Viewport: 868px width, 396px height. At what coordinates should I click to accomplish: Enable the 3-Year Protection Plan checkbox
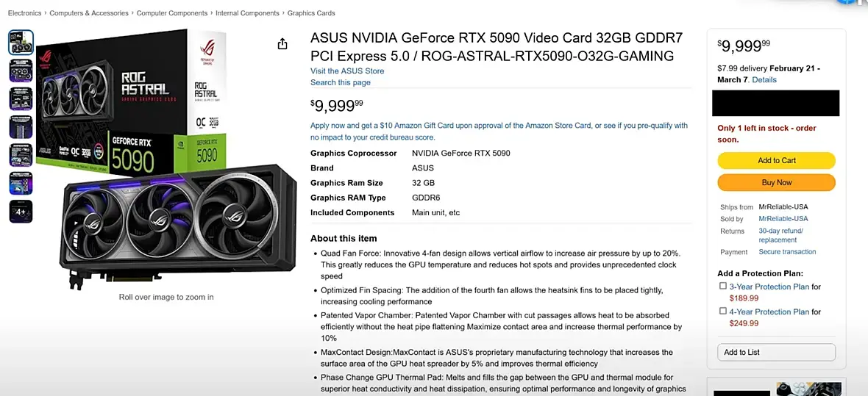coord(723,287)
